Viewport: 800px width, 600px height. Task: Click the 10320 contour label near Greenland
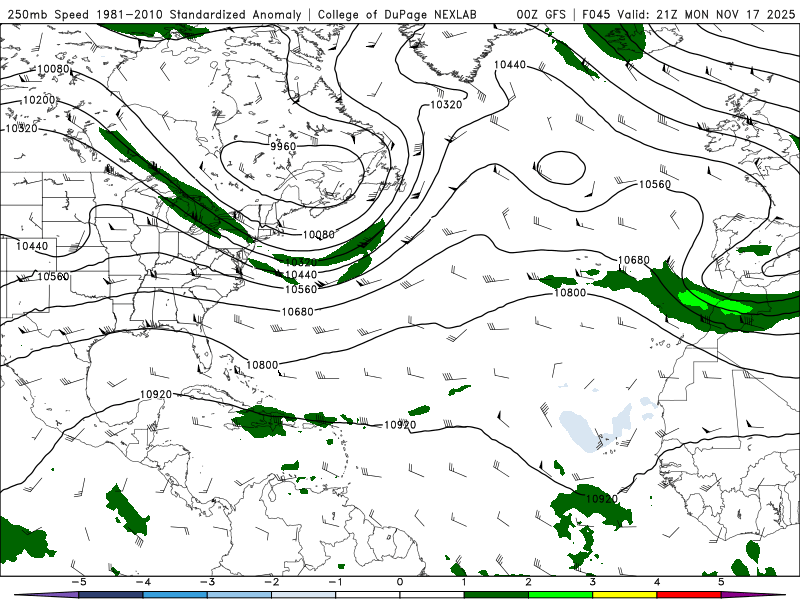446,105
